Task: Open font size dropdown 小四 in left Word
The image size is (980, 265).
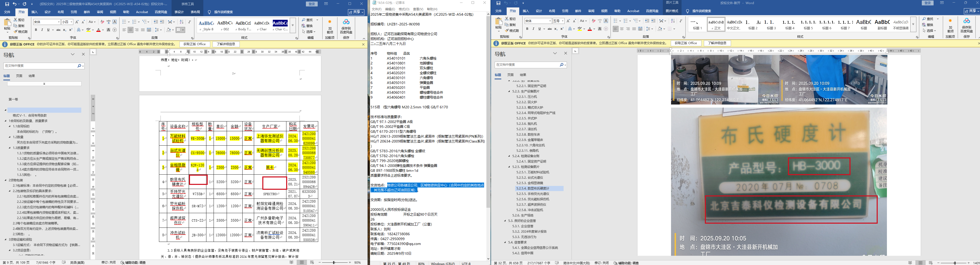Action: point(72,22)
